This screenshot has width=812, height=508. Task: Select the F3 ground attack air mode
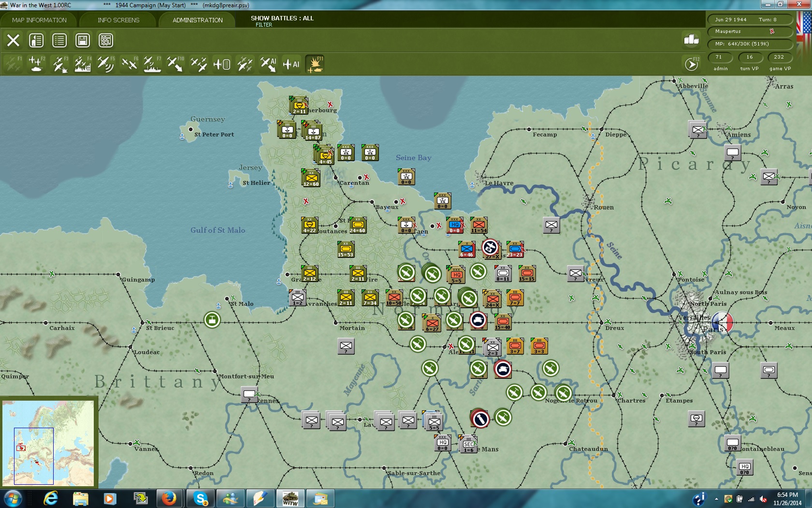pos(59,64)
